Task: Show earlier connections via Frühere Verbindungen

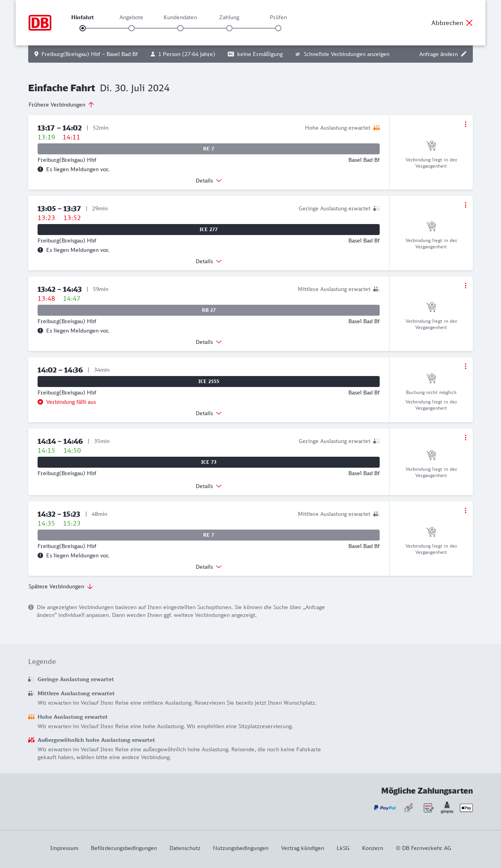Action: pyautogui.click(x=61, y=105)
